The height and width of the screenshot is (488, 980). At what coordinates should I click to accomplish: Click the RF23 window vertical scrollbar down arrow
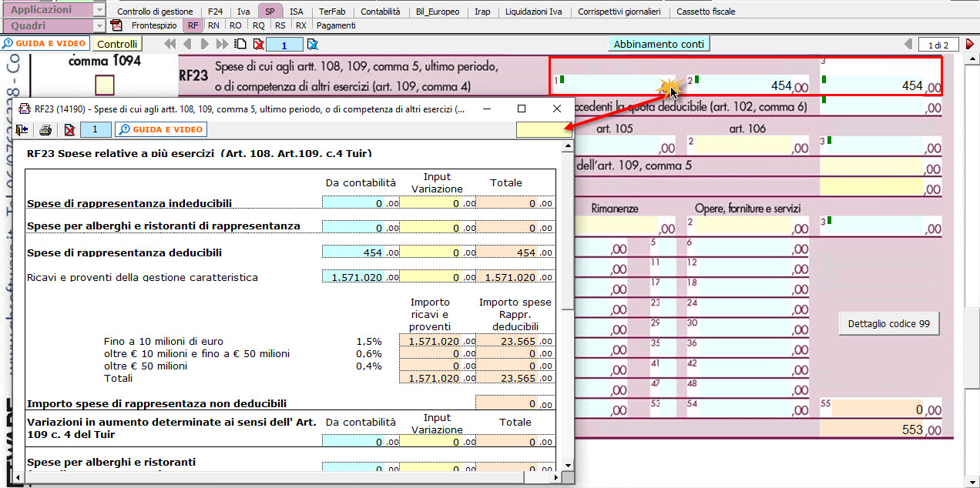(568, 465)
